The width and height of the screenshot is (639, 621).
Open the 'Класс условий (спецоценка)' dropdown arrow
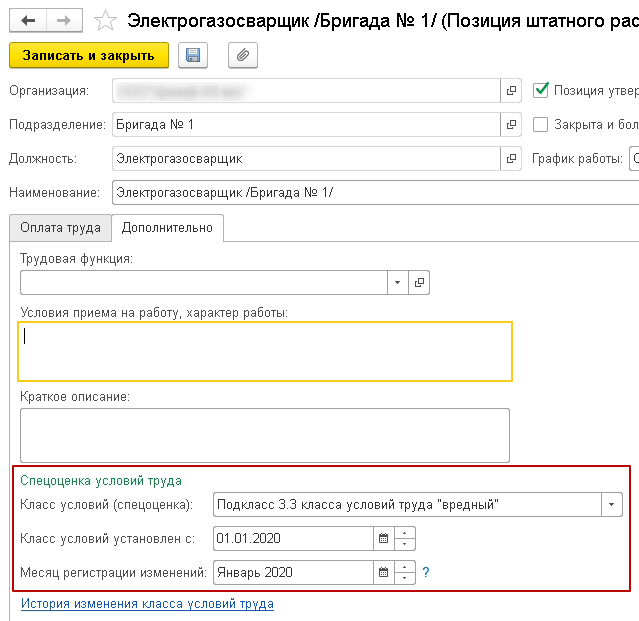click(x=612, y=504)
